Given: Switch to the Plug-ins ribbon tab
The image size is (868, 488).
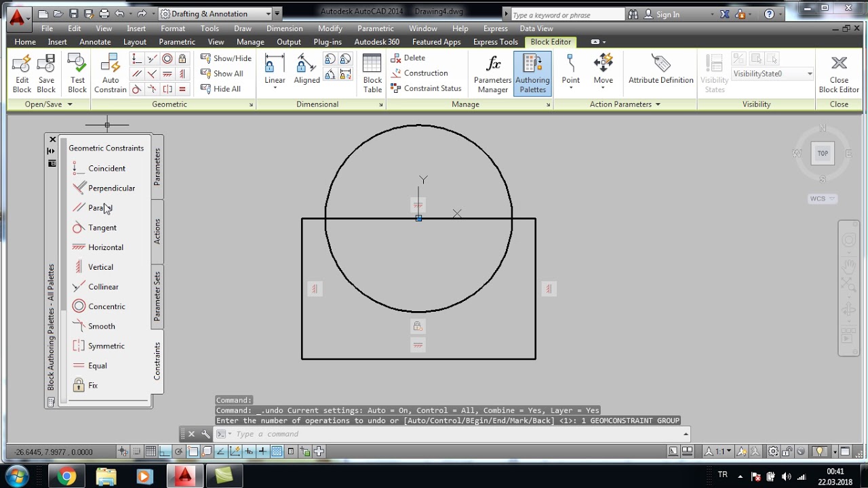Looking at the screenshot, I should 328,41.
